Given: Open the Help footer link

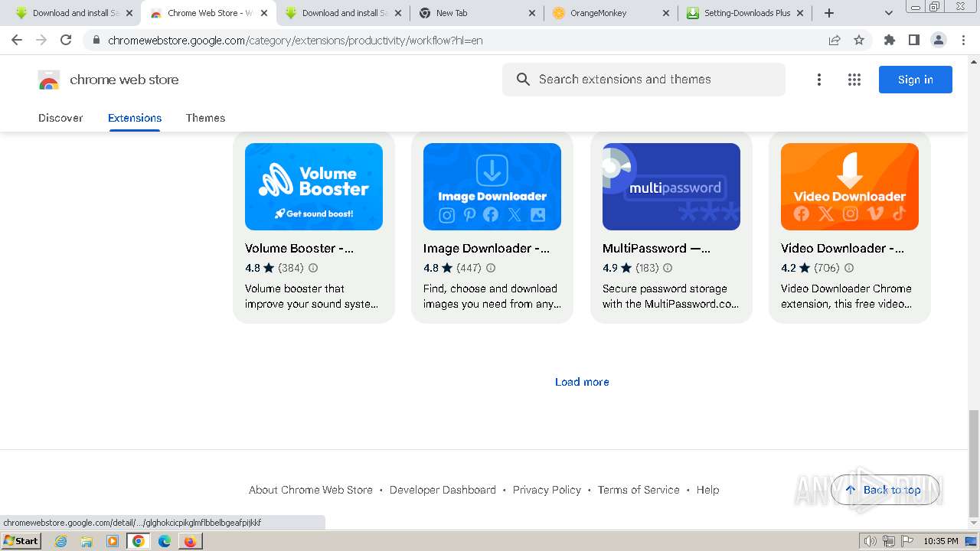Looking at the screenshot, I should click(707, 490).
